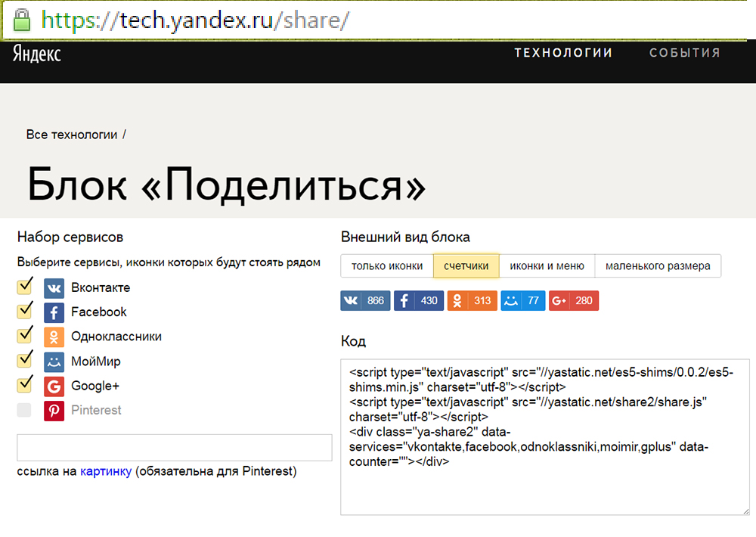Click the "Код" heading
The width and height of the screenshot is (756, 537).
pyautogui.click(x=353, y=342)
